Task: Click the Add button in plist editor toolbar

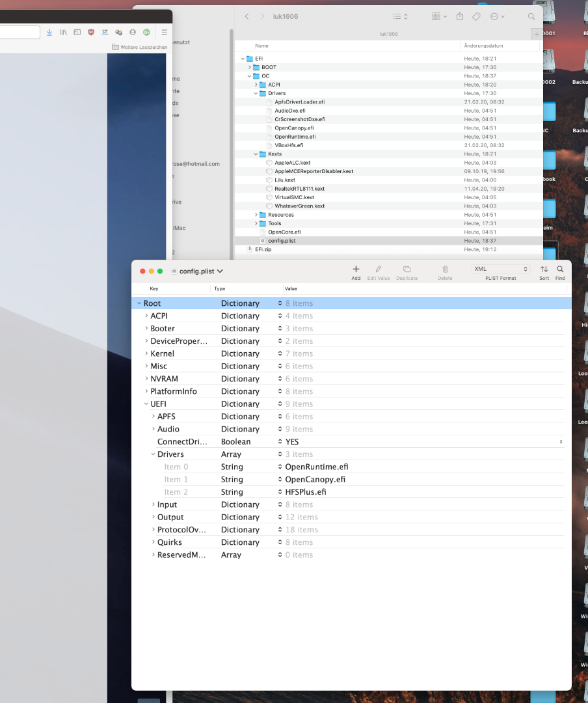Action: pos(356,272)
